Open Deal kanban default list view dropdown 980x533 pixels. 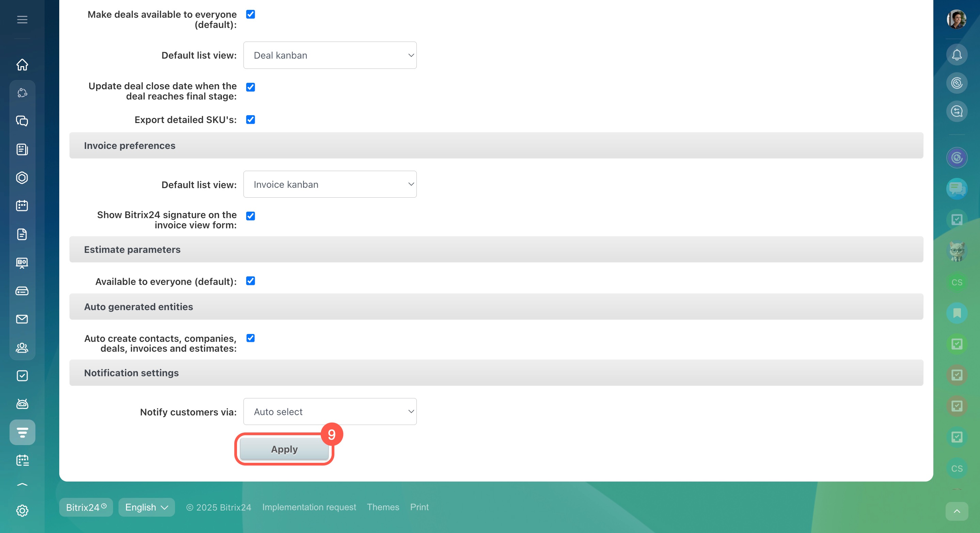click(330, 55)
